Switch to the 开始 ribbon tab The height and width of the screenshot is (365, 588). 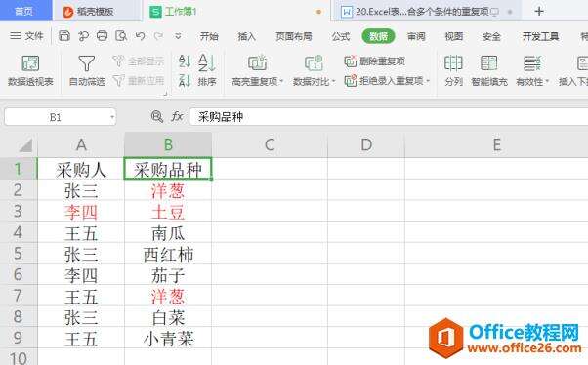point(209,36)
